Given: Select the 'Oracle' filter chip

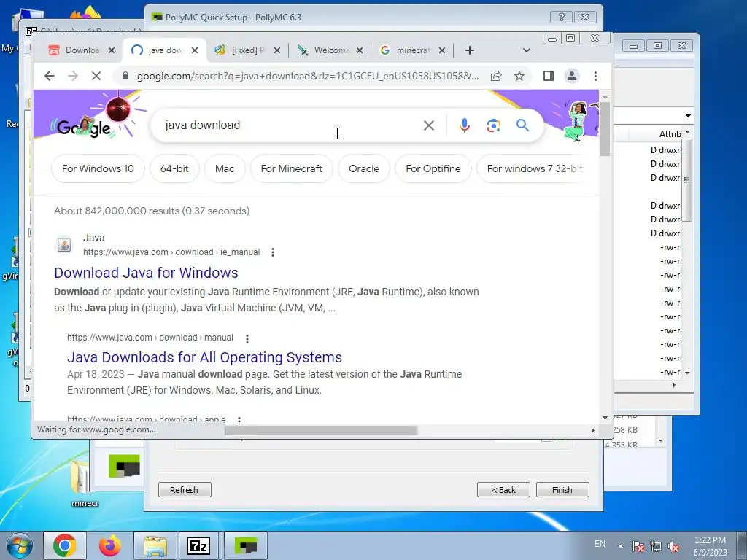Looking at the screenshot, I should (364, 168).
